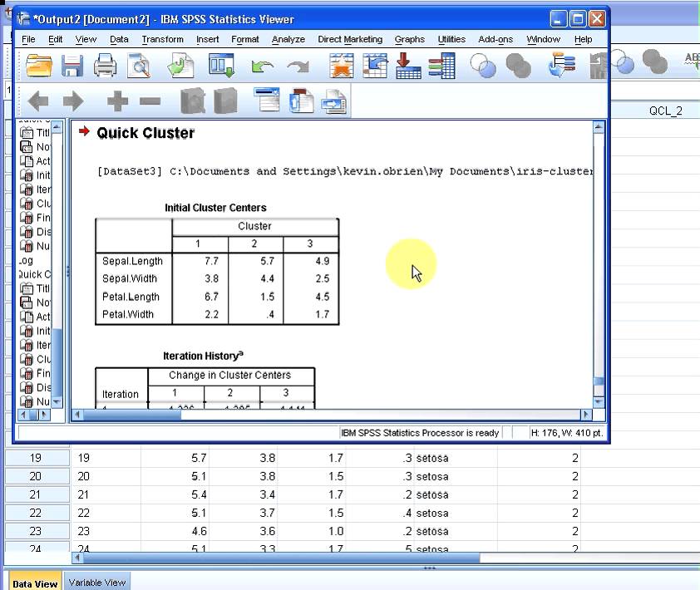Click outline pane scroll down arrow
Screen dimensions: 700x590
pyautogui.click(x=57, y=401)
